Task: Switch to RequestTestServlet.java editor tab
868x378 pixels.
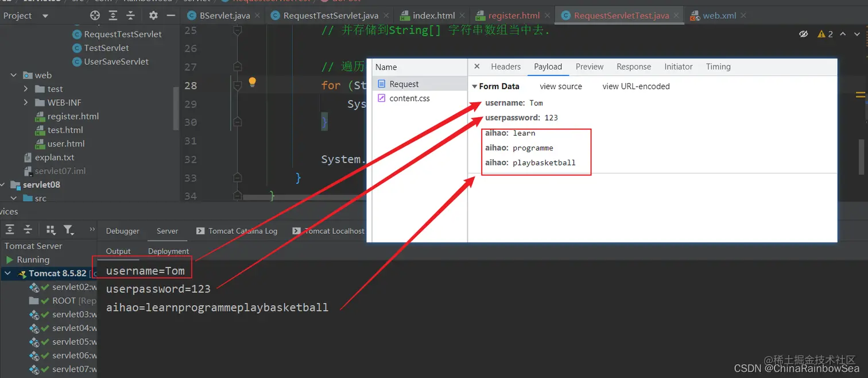Action: 331,16
